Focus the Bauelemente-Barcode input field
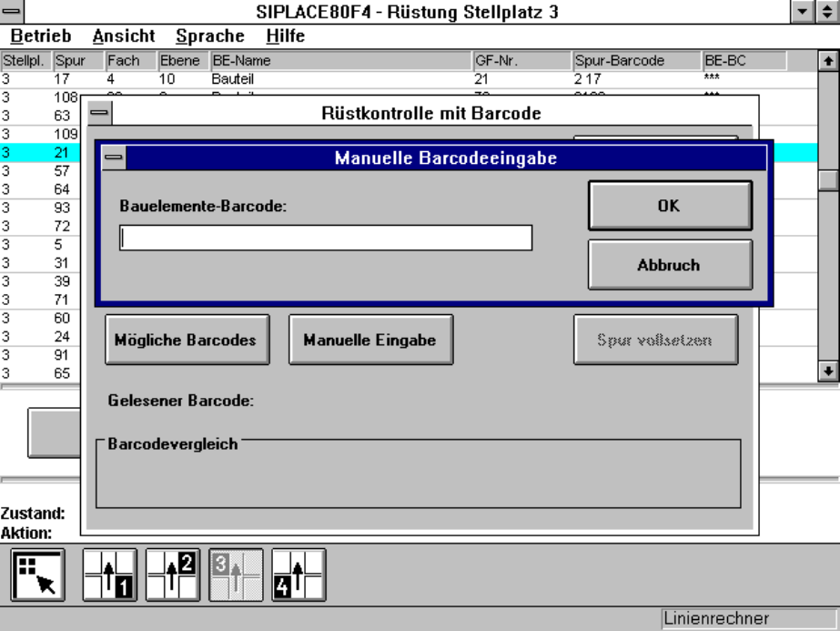840x631 pixels. [326, 238]
